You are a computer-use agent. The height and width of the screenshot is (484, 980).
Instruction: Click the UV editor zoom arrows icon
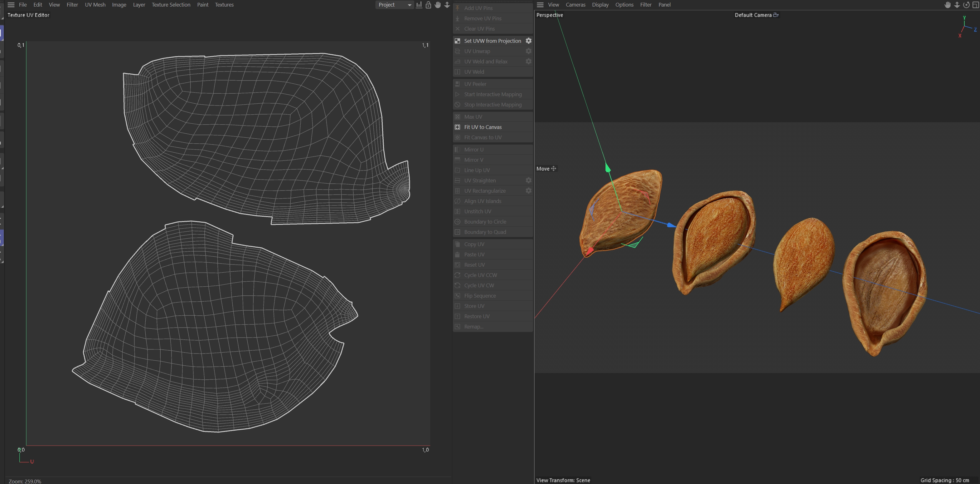447,5
